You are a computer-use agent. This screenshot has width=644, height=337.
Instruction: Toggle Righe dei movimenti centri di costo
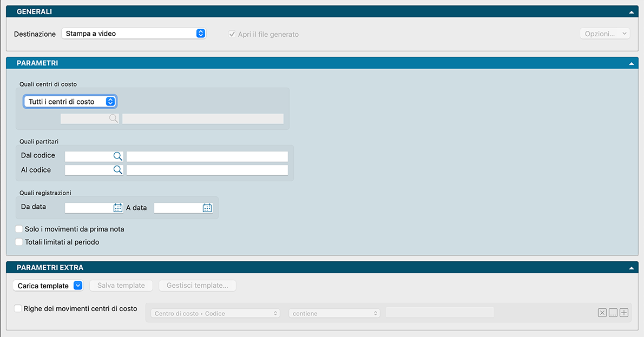(18, 308)
